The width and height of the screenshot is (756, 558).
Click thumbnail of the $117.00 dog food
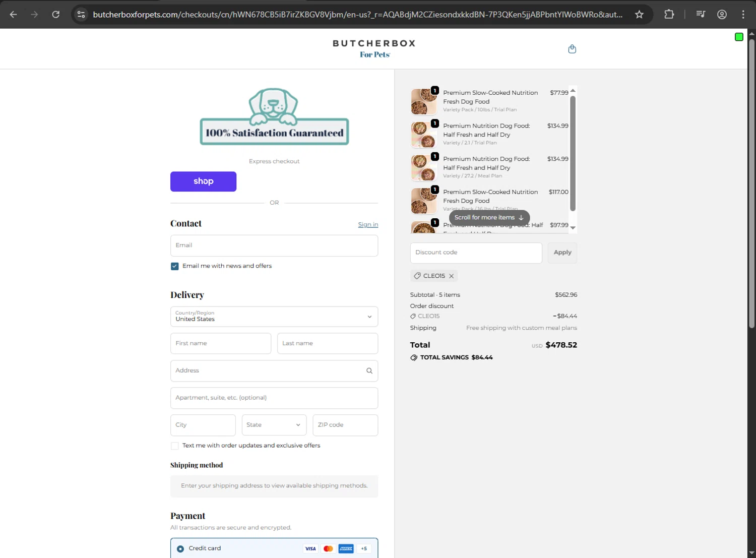424,201
